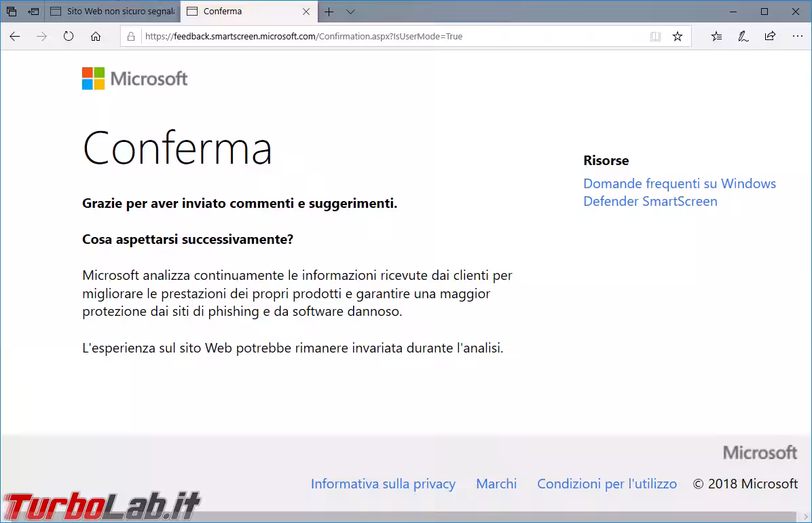Open the Home page icon
Image resolution: width=812 pixels, height=523 pixels.
pyautogui.click(x=95, y=36)
